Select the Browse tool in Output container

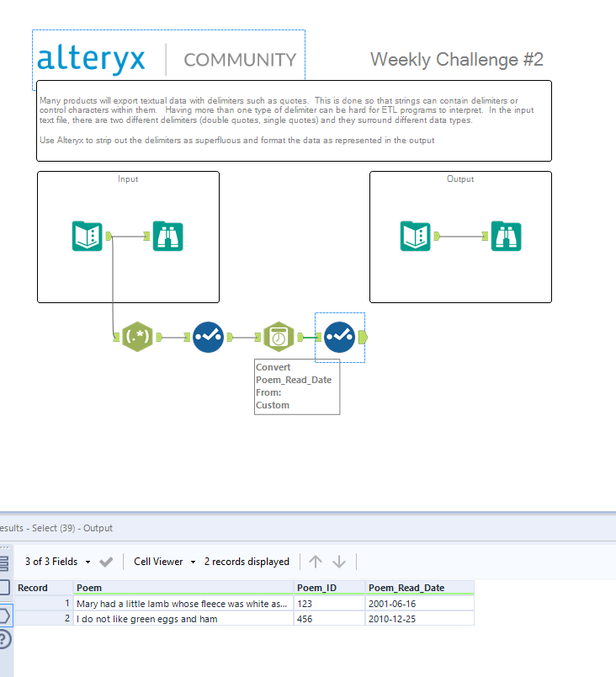[x=507, y=236]
